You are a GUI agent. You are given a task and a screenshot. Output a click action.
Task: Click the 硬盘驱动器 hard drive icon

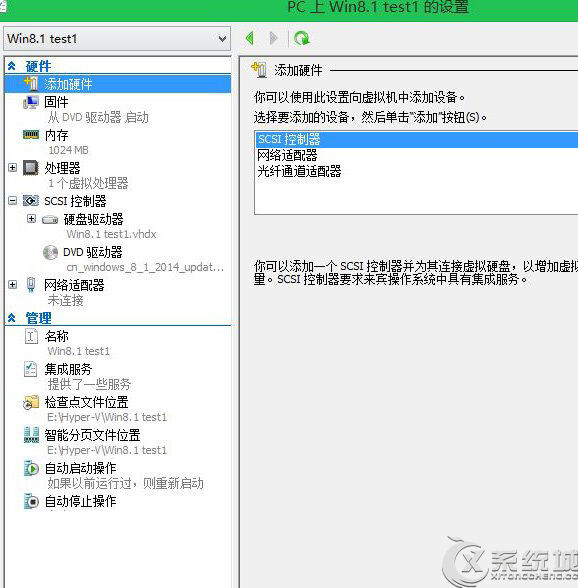pos(50,219)
